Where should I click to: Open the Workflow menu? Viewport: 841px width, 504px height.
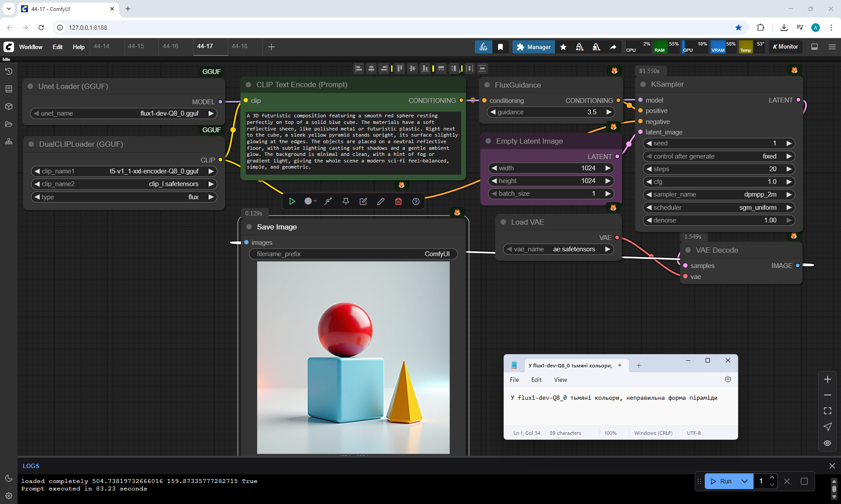coord(31,47)
